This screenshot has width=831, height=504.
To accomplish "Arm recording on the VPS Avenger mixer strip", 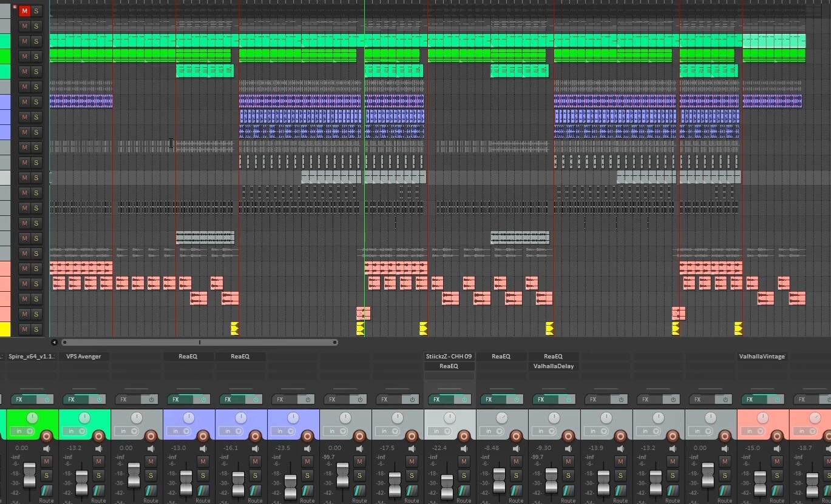I will [x=98, y=435].
